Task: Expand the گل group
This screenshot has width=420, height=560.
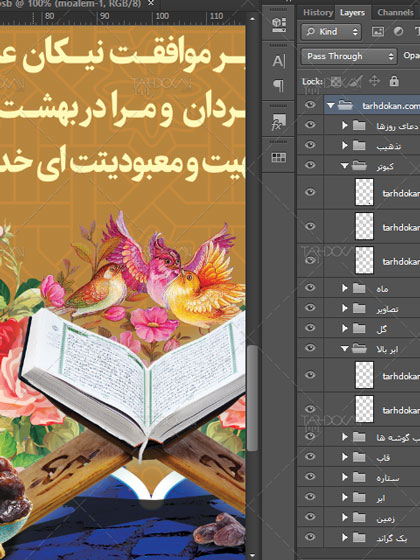Action: coord(345,328)
